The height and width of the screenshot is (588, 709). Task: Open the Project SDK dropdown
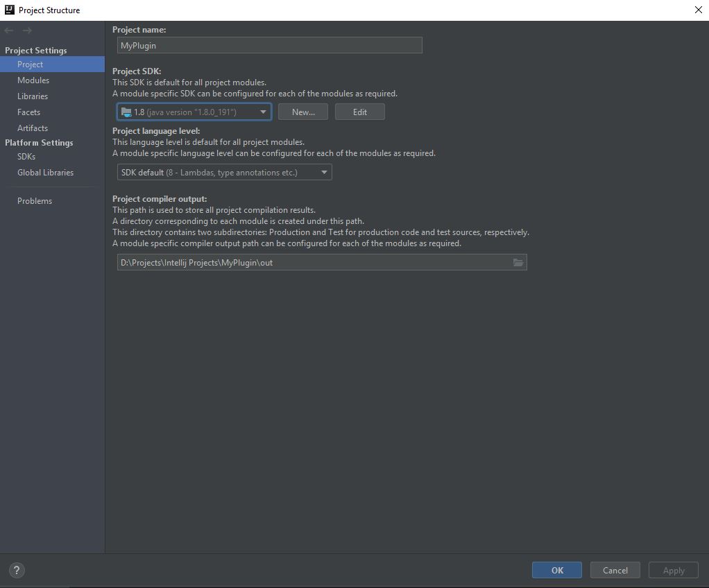point(194,112)
